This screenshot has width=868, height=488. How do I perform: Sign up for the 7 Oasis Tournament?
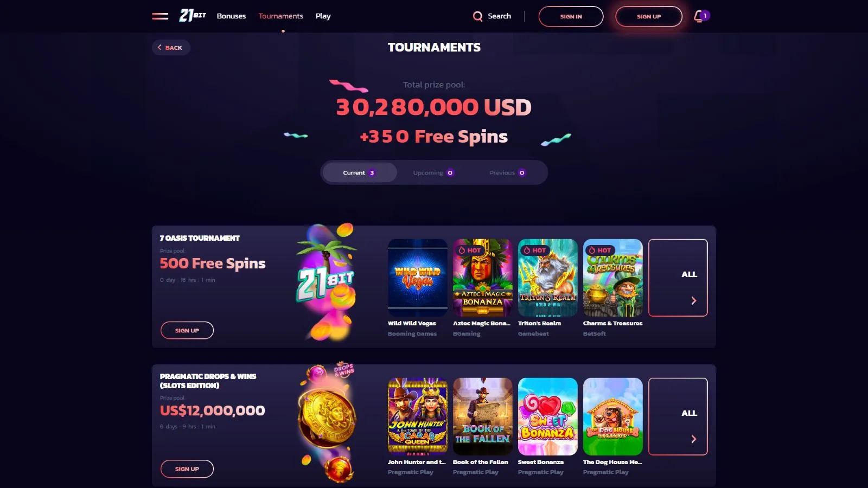[x=187, y=330]
